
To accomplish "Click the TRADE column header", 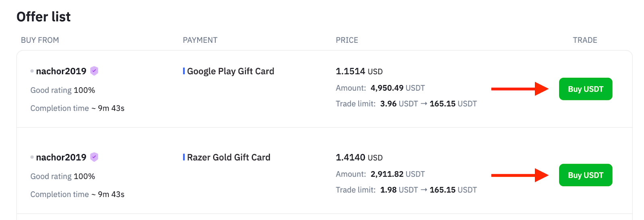I will pos(585,40).
